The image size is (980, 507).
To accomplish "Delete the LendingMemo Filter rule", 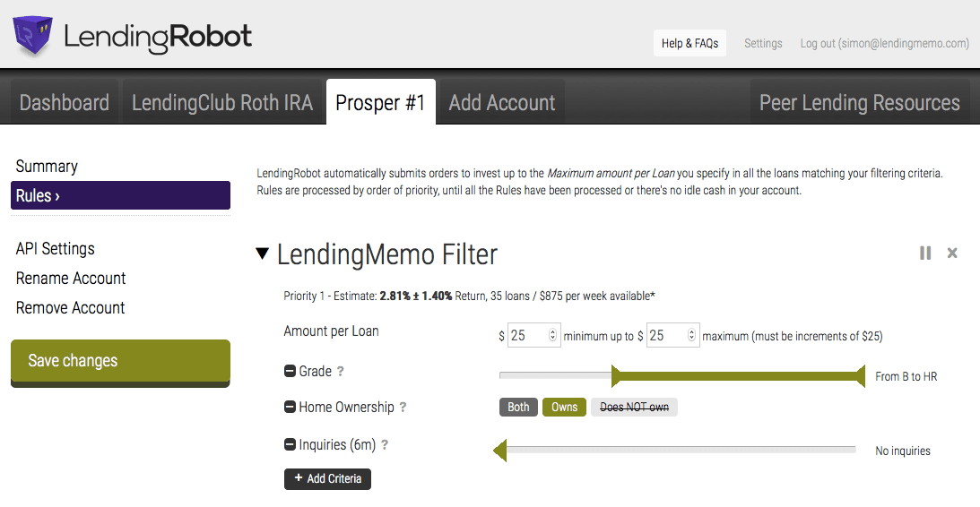I will pos(952,253).
